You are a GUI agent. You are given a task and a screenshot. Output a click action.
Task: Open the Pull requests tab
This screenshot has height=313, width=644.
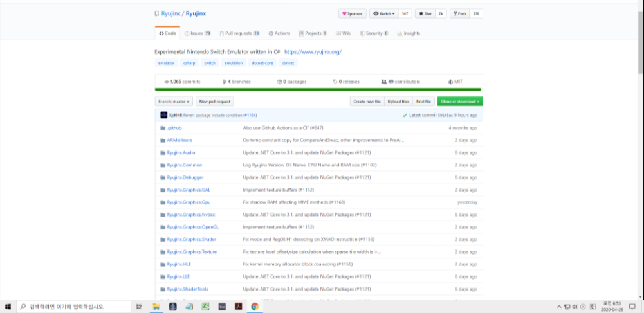(239, 33)
